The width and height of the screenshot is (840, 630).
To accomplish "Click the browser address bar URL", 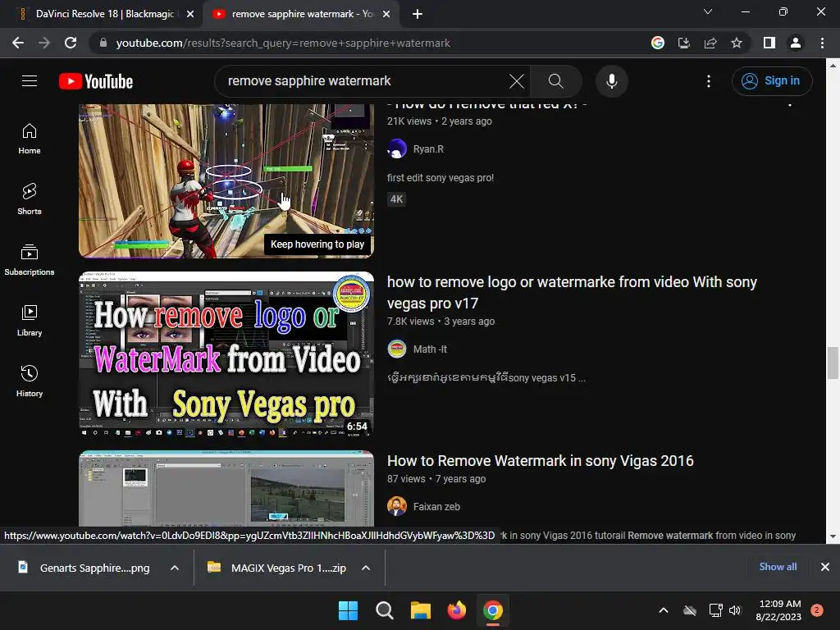I will (283, 43).
